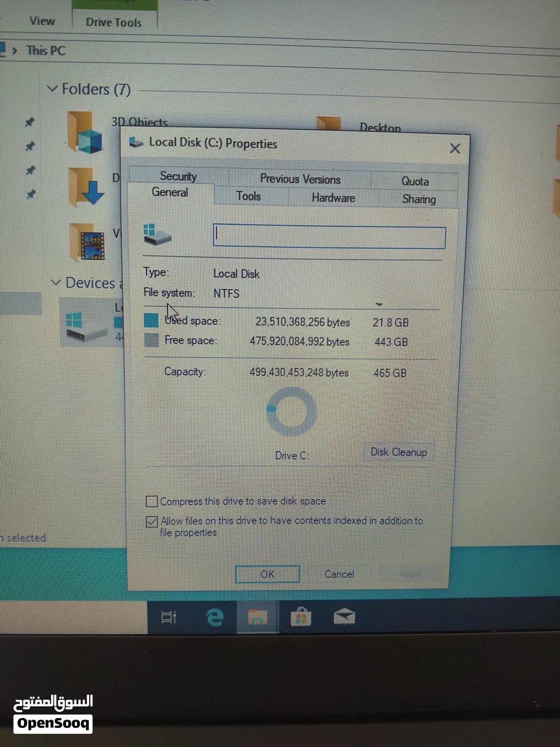Toggle the allow files indexing checkbox
The height and width of the screenshot is (747, 560).
[x=151, y=522]
